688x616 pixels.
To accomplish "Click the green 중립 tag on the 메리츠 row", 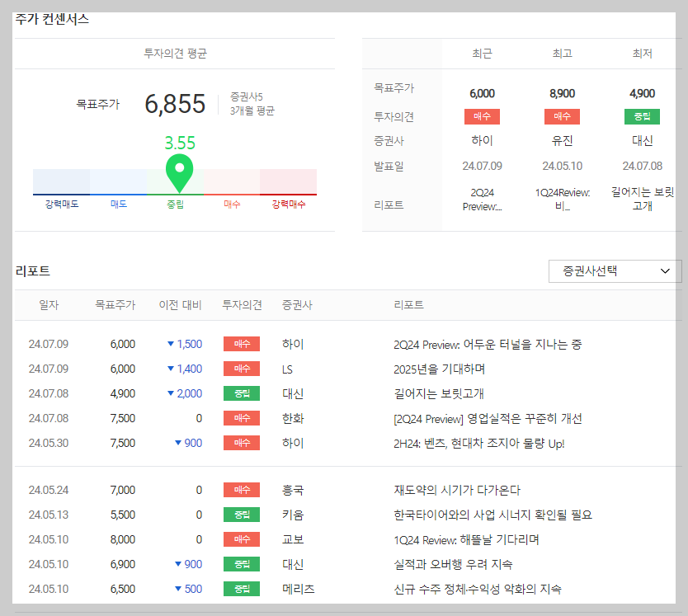I will pos(241,589).
